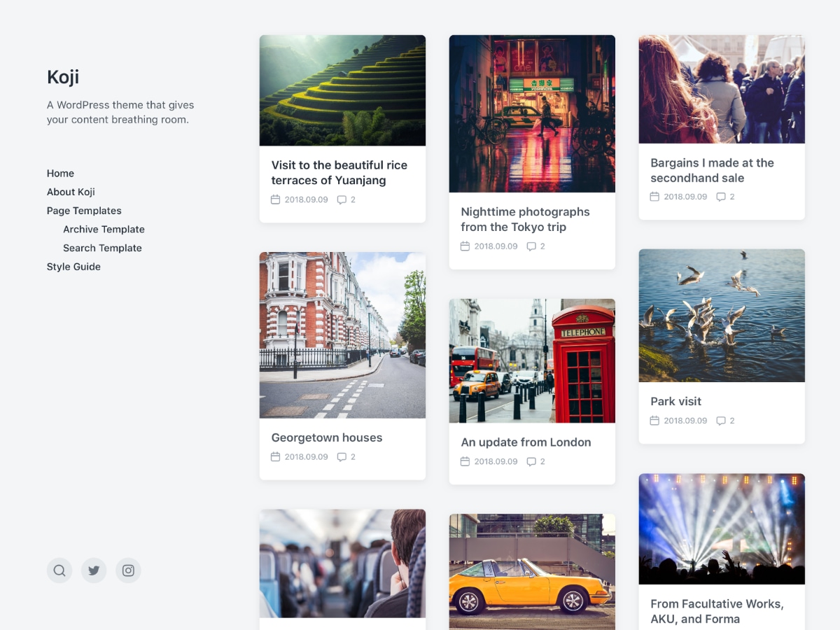The width and height of the screenshot is (840, 630).
Task: Open the search icon in the sidebar
Action: [x=59, y=570]
